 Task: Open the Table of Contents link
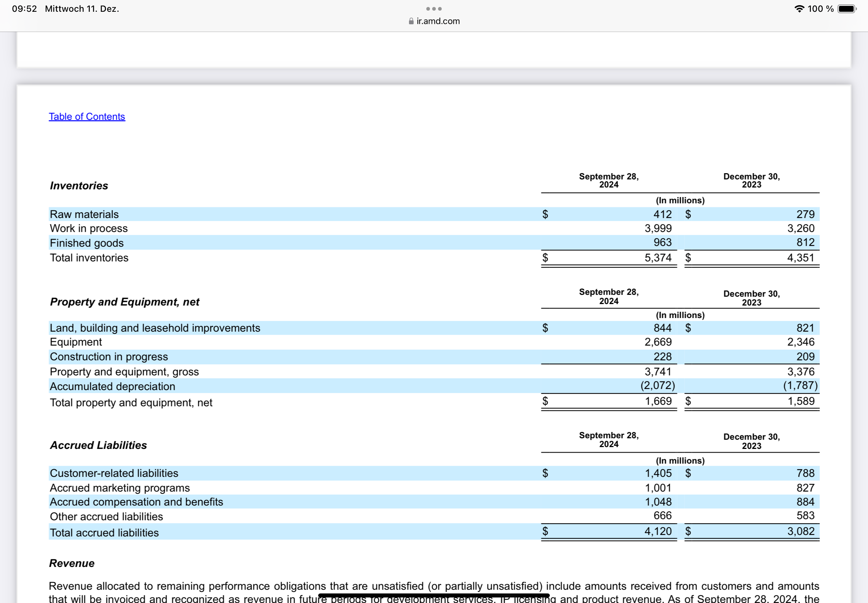pos(86,116)
